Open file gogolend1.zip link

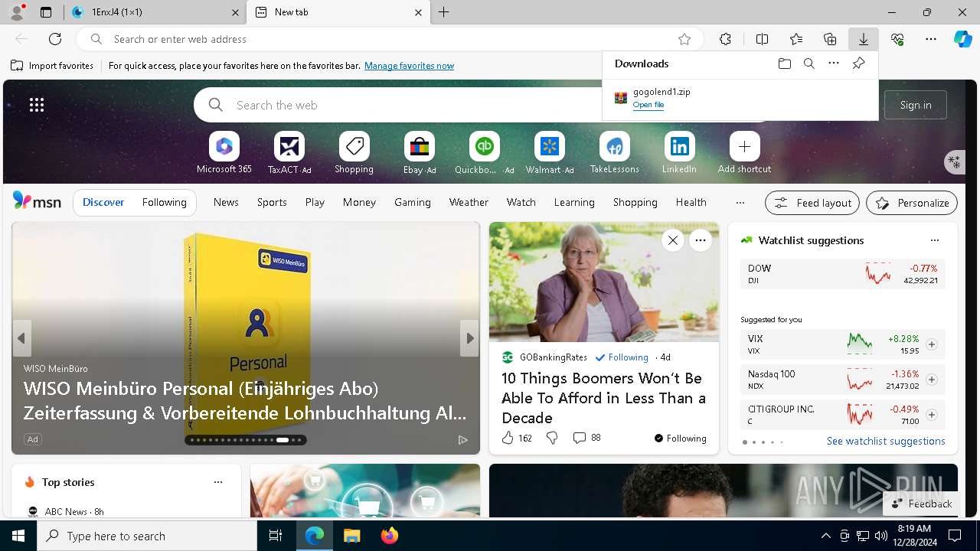pyautogui.click(x=648, y=105)
